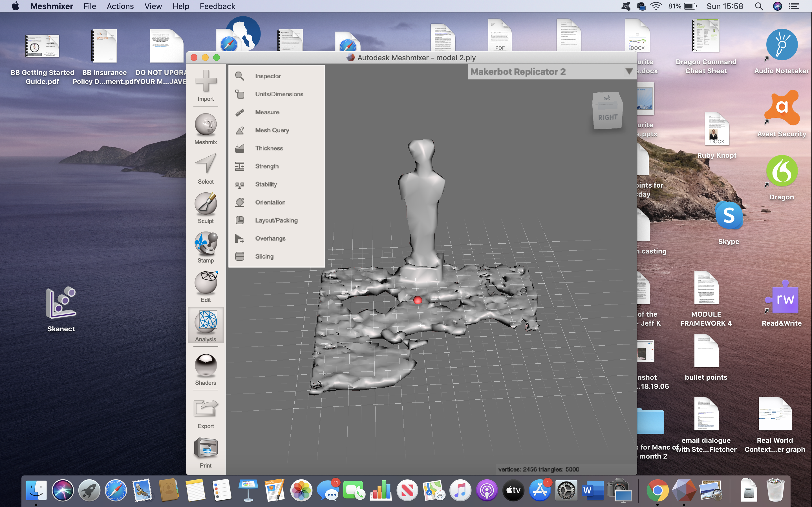Click the red pivot sphere on mesh
This screenshot has width=812, height=507.
pyautogui.click(x=417, y=300)
